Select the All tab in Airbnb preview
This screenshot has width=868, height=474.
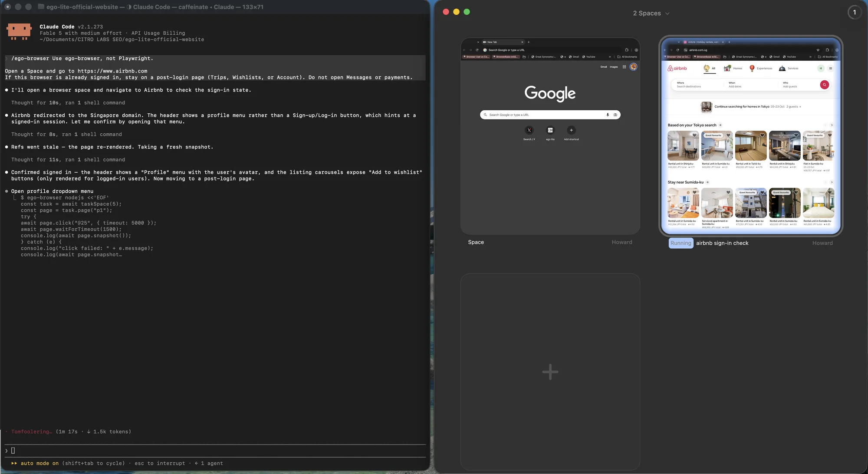pyautogui.click(x=710, y=68)
